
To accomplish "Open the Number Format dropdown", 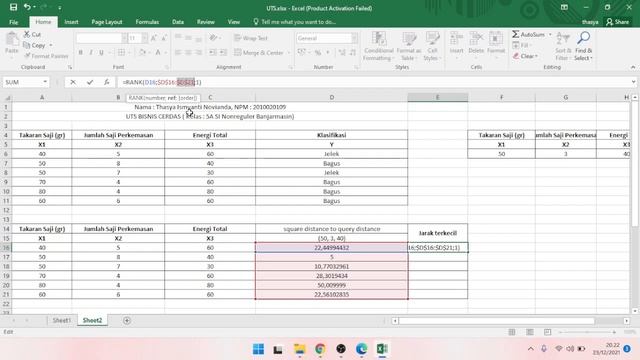I will click(x=354, y=38).
